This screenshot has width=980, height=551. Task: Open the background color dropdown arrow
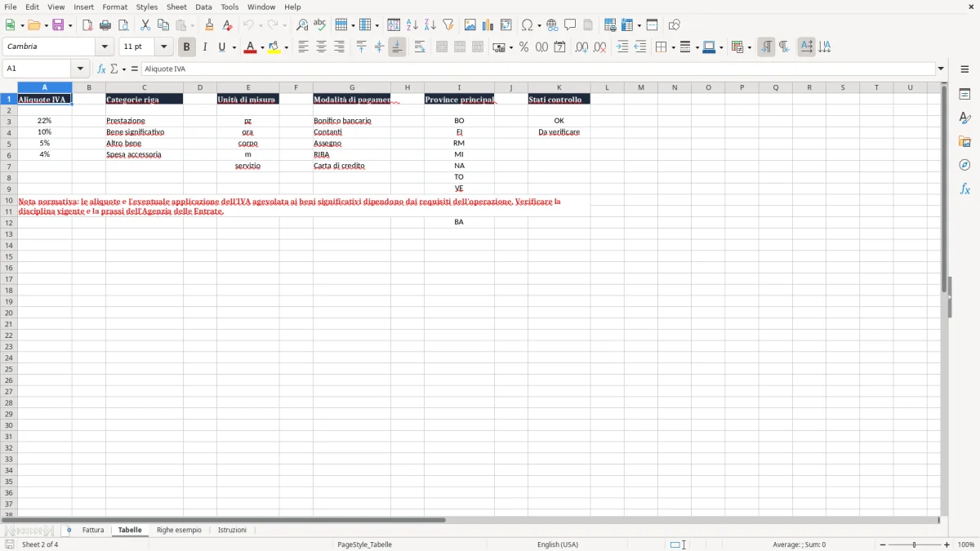click(x=287, y=47)
